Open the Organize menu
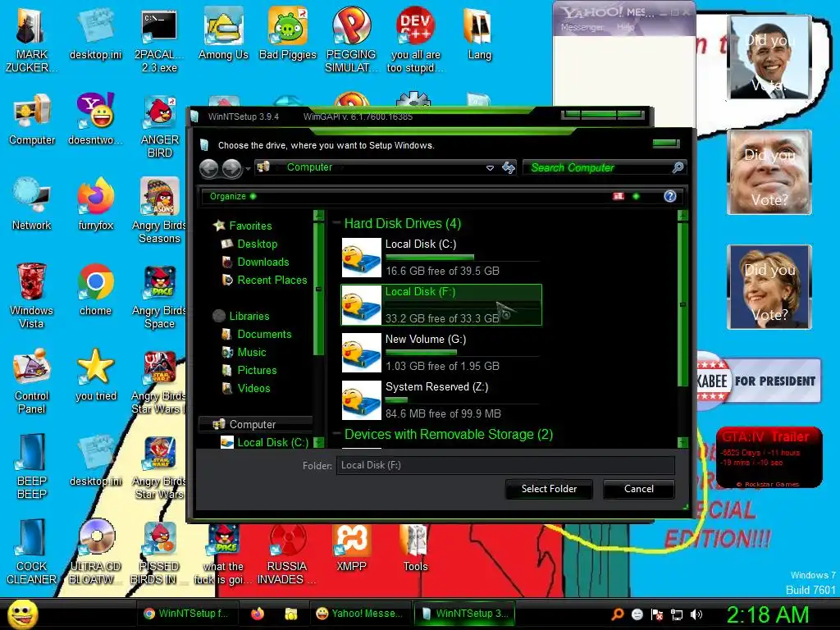This screenshot has width=840, height=630. [232, 196]
